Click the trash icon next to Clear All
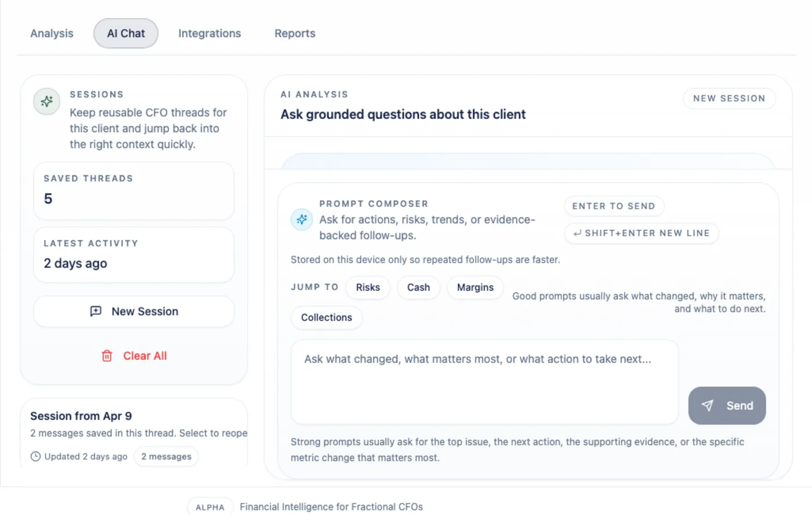This screenshot has width=812, height=515. point(107,356)
